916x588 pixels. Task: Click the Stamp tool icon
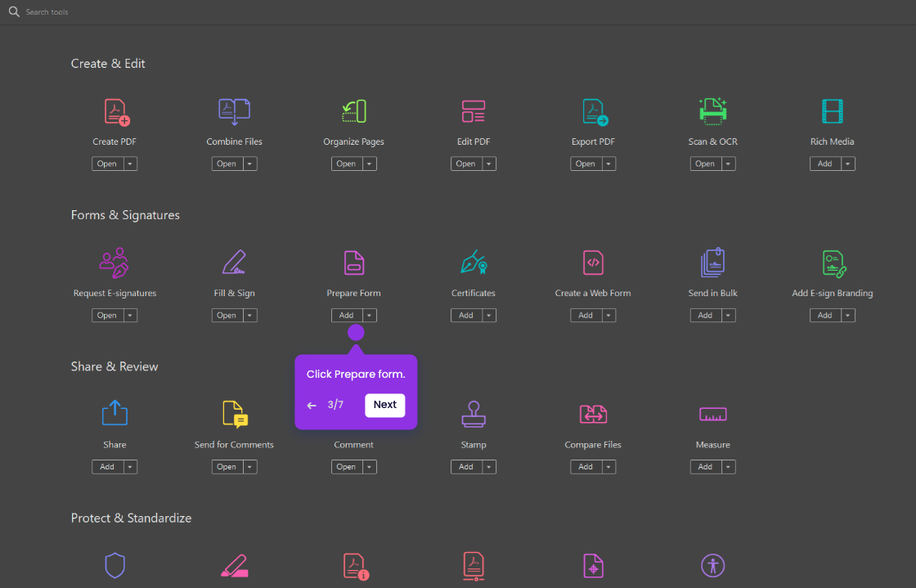click(474, 414)
